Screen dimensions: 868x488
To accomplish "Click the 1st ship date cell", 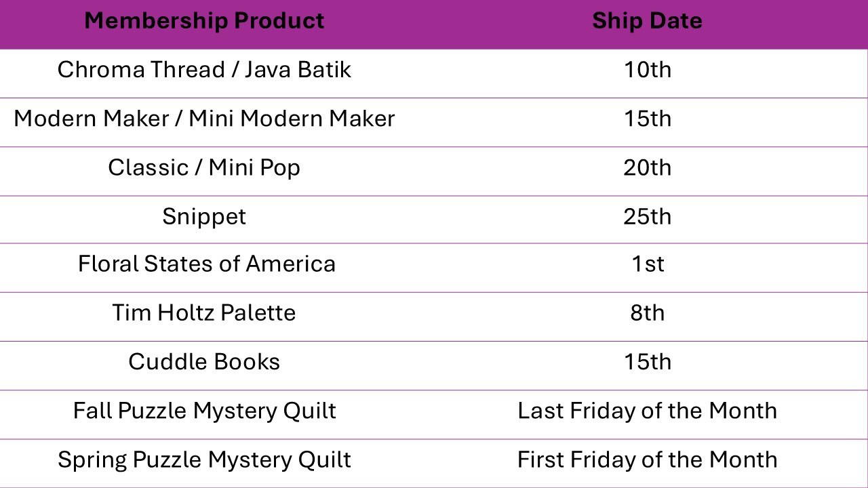I will (x=647, y=264).
